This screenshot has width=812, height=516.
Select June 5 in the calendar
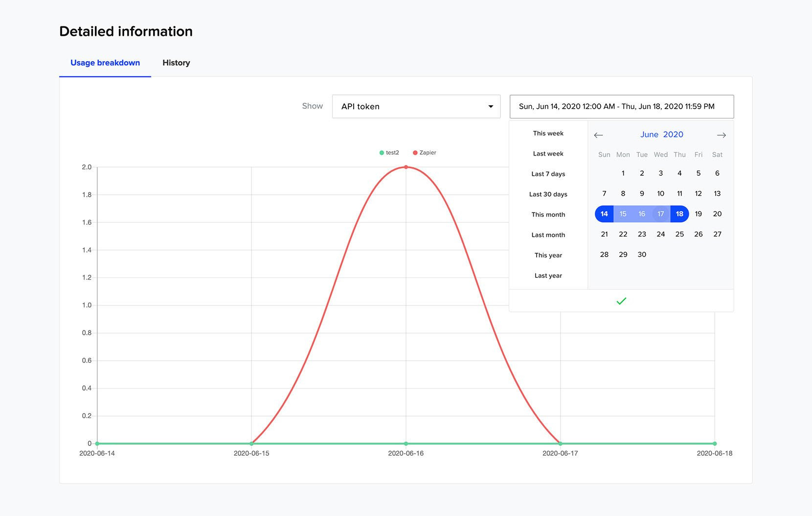pos(699,173)
